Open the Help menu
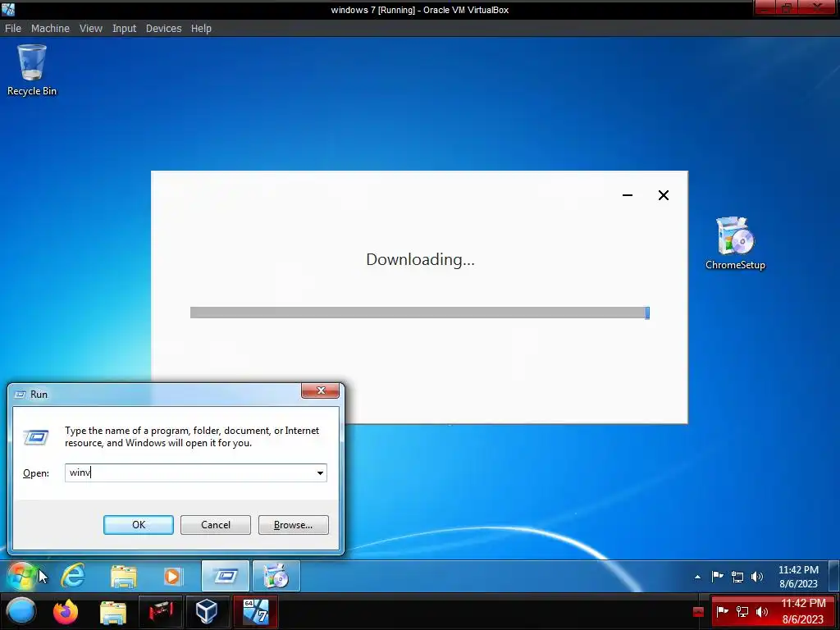This screenshot has width=840, height=630. (x=202, y=29)
